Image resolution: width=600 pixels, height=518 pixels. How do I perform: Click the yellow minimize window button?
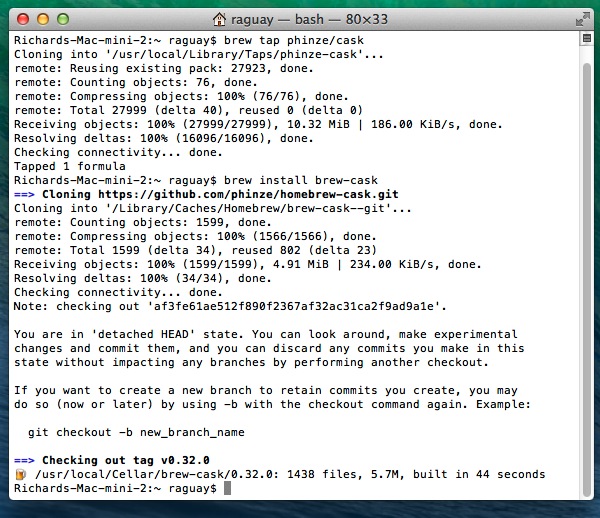pyautogui.click(x=43, y=19)
